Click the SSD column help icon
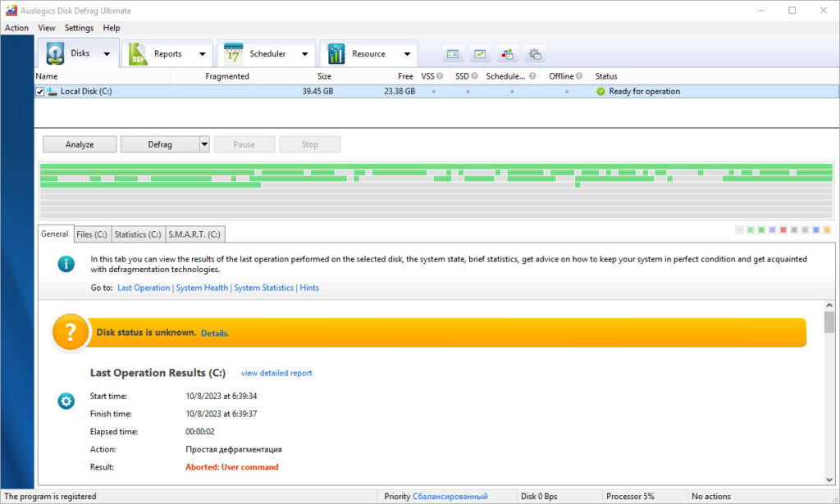Viewport: 840px width, 504px height. click(474, 76)
